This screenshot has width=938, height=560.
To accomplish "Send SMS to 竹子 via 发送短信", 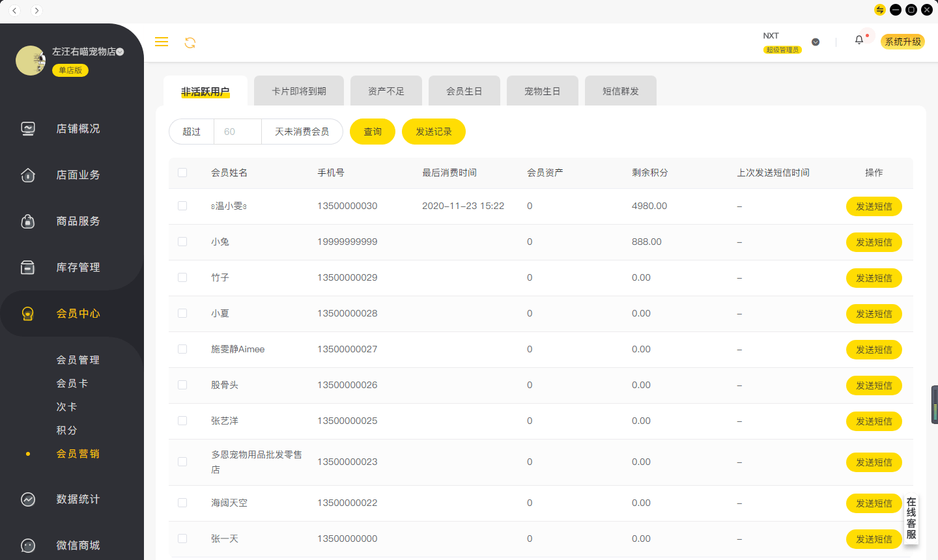I will point(874,278).
